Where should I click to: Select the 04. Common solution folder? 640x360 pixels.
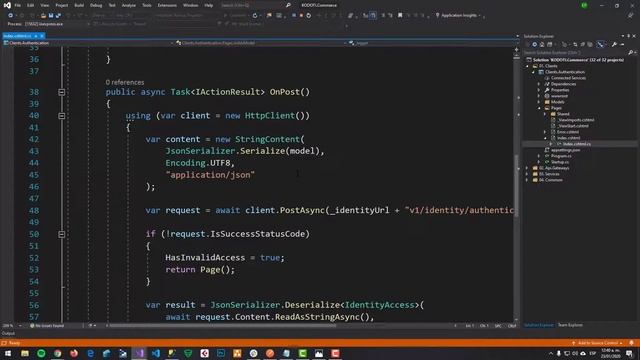click(x=551, y=180)
